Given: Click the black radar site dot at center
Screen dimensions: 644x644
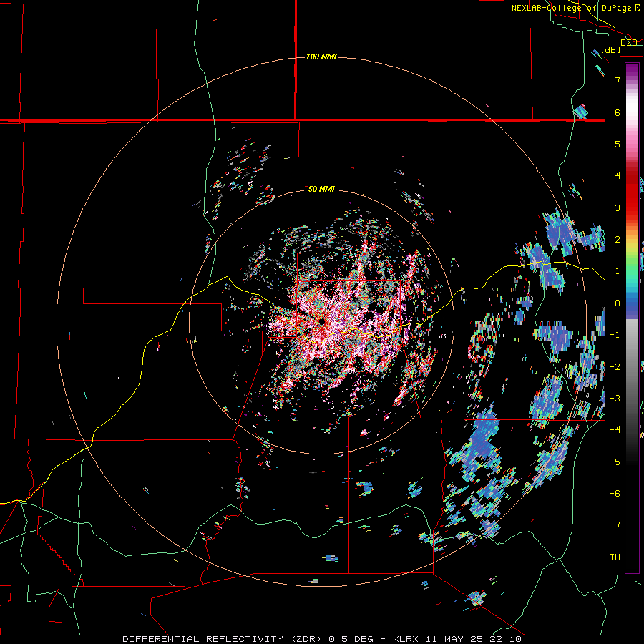Looking at the screenshot, I should (x=321, y=321).
